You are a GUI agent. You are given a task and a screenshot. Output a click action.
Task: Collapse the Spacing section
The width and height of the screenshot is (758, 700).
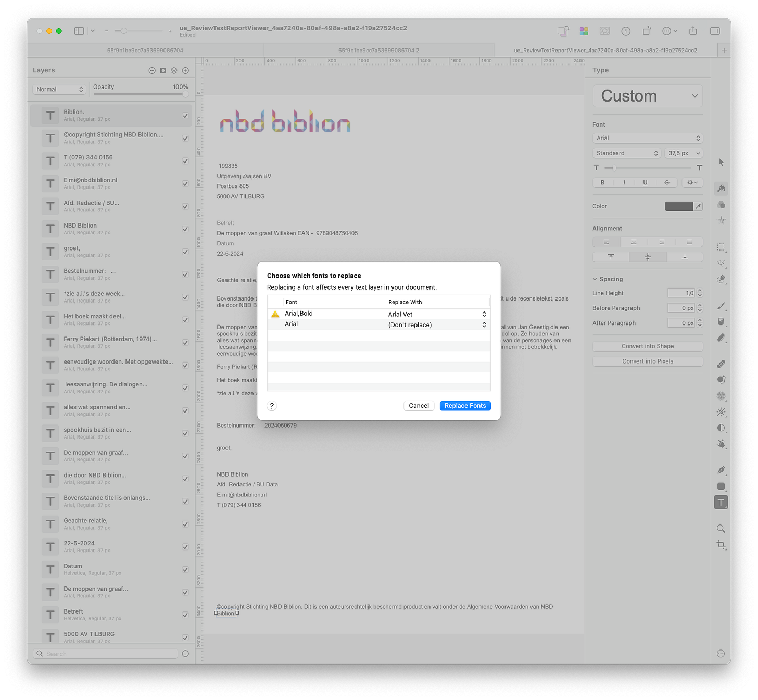595,279
